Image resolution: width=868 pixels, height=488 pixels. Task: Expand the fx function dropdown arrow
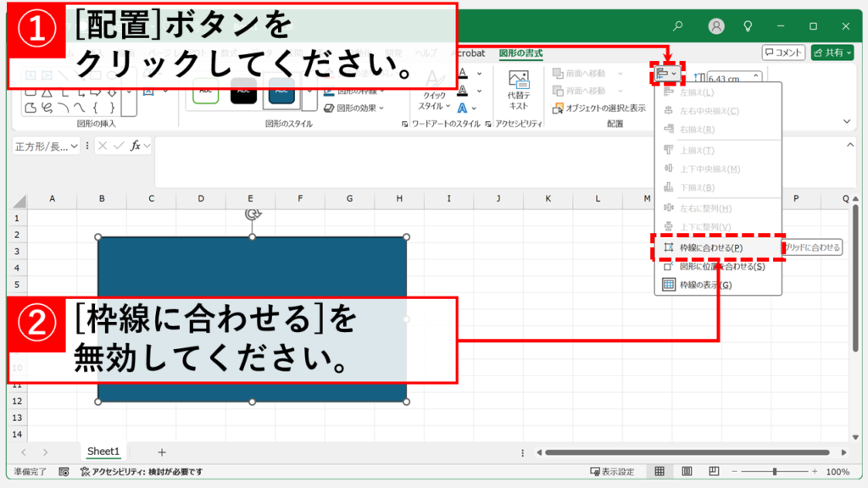pos(147,146)
